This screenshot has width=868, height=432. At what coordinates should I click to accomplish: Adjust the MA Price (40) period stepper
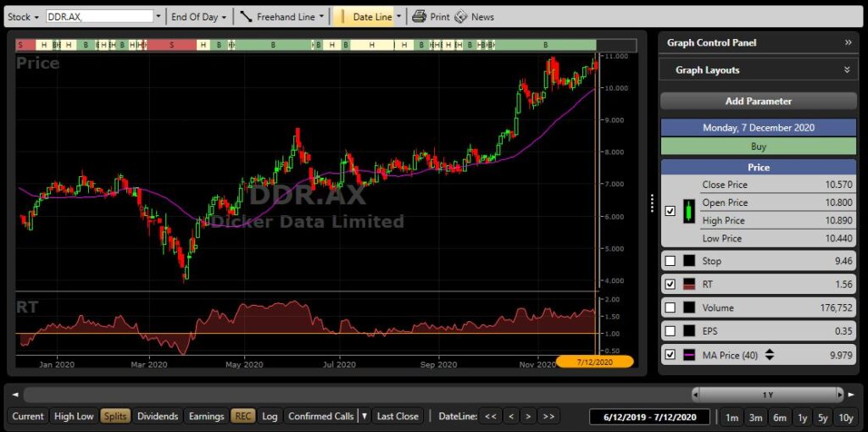(769, 355)
